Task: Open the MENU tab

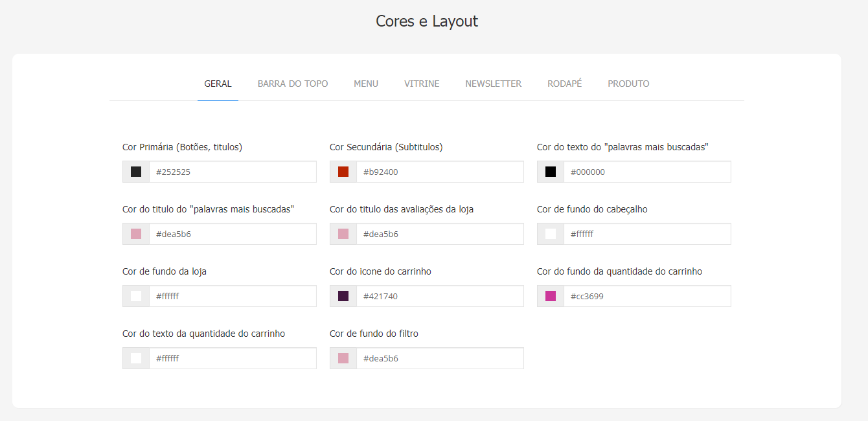Action: coord(366,84)
